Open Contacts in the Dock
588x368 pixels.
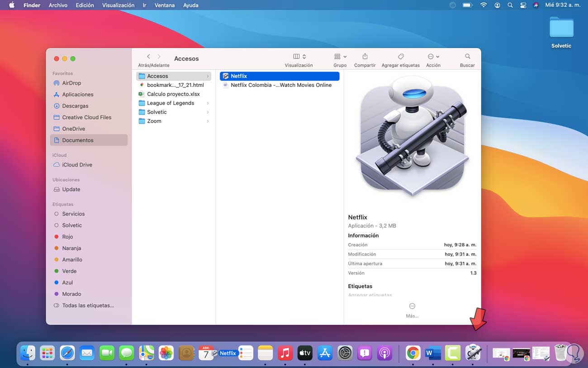click(x=186, y=353)
